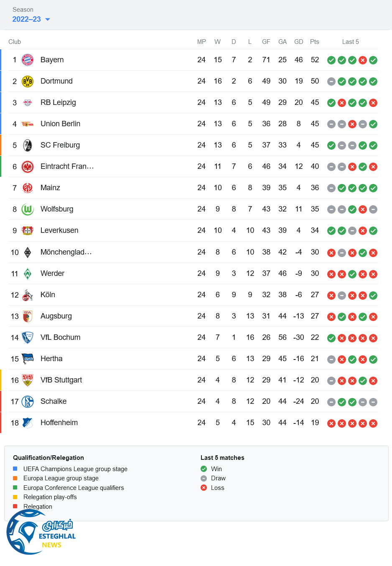
Task: Click the GD column header
Action: pyautogui.click(x=298, y=42)
